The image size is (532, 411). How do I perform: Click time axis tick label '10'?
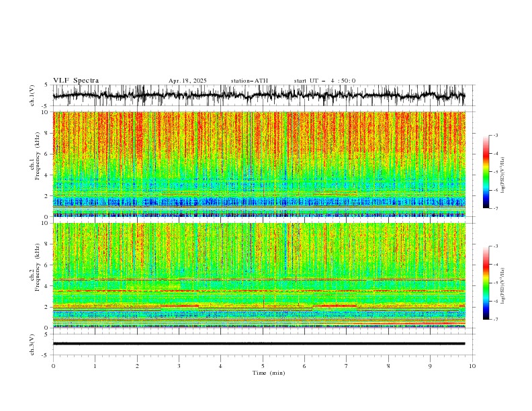pos(472,366)
